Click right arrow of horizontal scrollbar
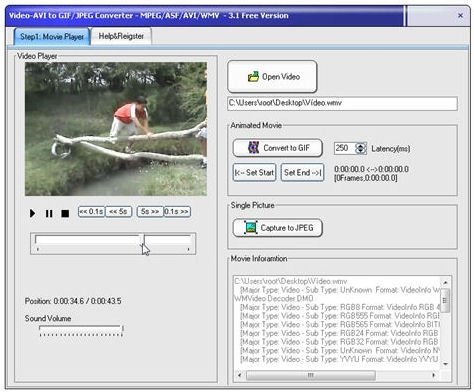This screenshot has width=474, height=392. 433,375
